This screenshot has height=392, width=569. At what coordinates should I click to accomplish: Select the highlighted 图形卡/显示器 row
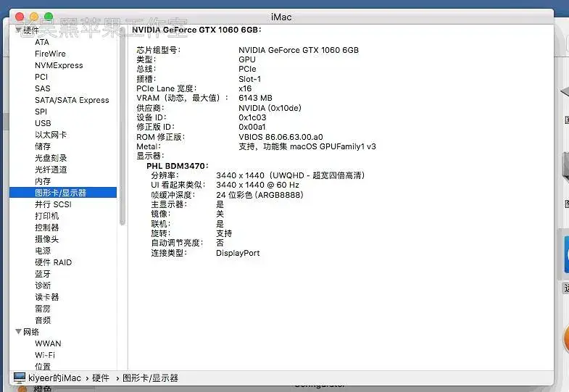[63, 193]
